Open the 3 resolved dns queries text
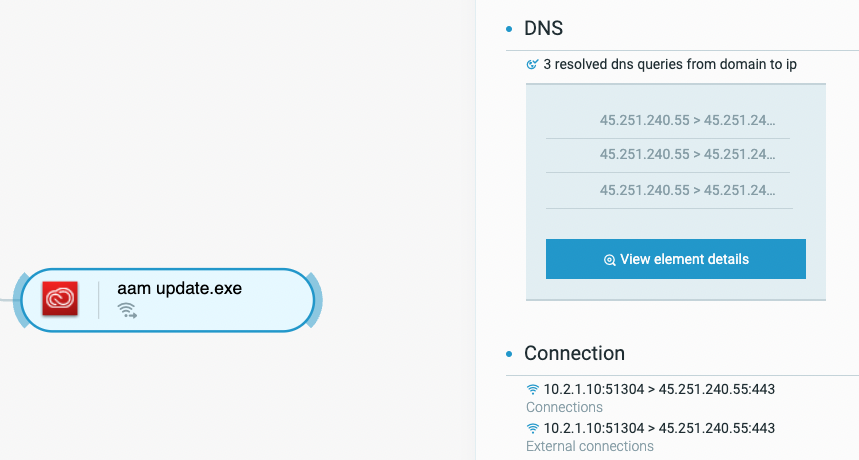 click(x=670, y=64)
